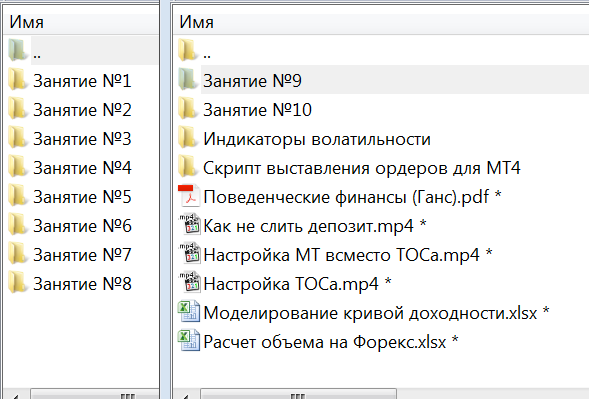Image resolution: width=589 pixels, height=399 pixels.
Task: Click the mp4 icon of Настройка ТОСа.mp4
Action: [x=189, y=283]
